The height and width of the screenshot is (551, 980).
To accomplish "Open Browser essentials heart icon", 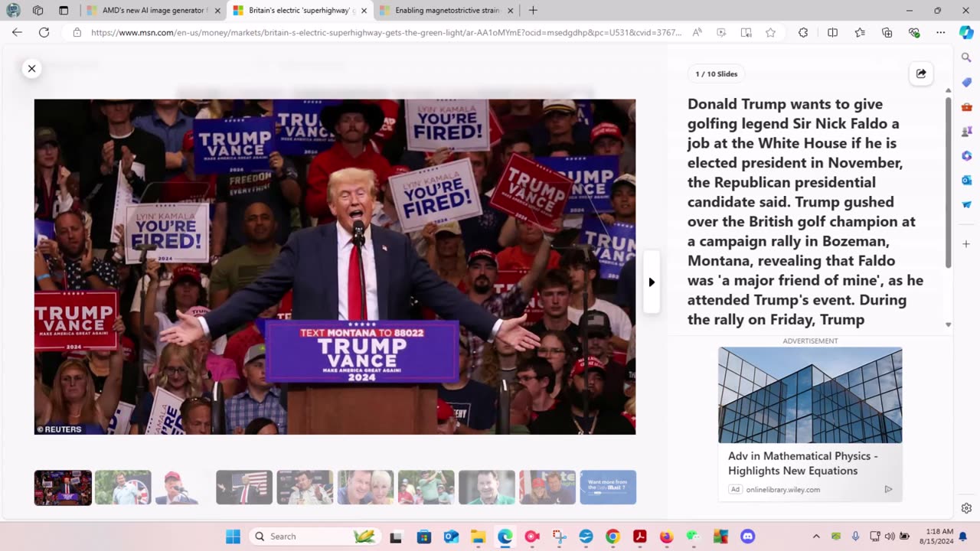I will [x=913, y=32].
